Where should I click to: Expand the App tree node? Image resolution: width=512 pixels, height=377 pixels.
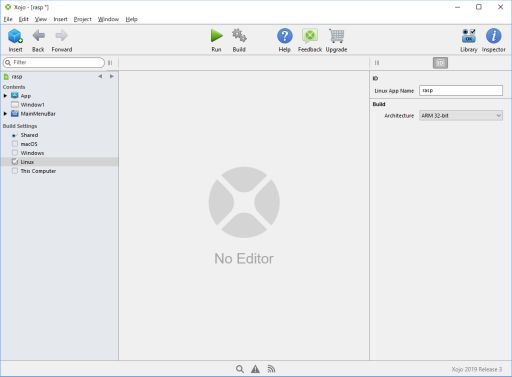pos(5,96)
